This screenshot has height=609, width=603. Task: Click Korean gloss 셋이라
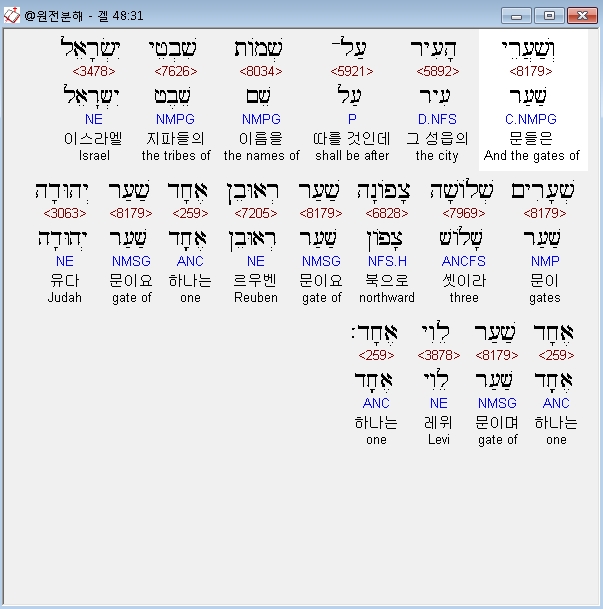click(x=464, y=281)
